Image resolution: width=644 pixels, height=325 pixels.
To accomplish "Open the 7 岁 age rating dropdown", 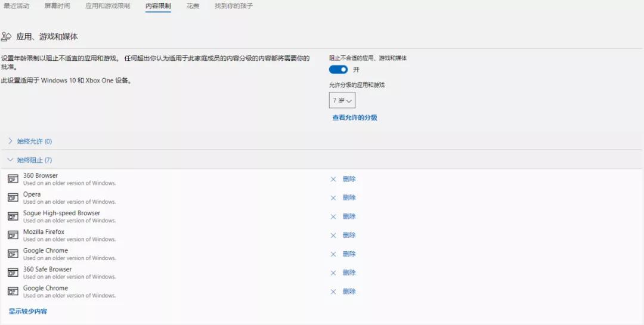I will (342, 100).
